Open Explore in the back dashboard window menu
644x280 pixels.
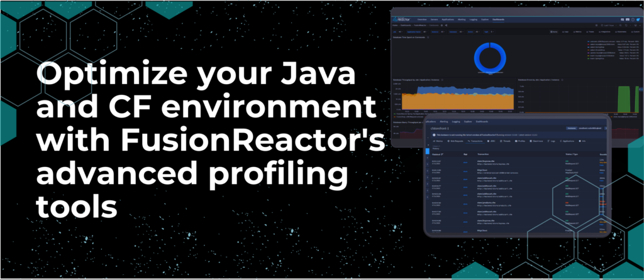(485, 19)
